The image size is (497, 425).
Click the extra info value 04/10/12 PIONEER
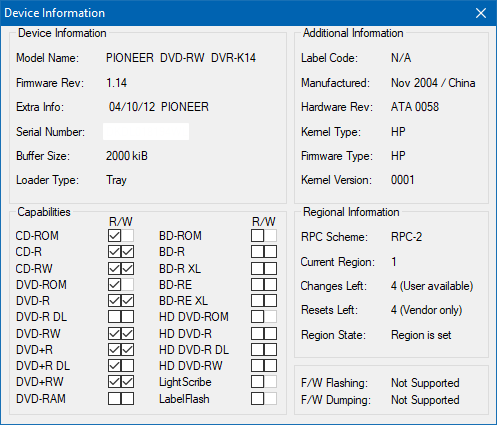(159, 107)
